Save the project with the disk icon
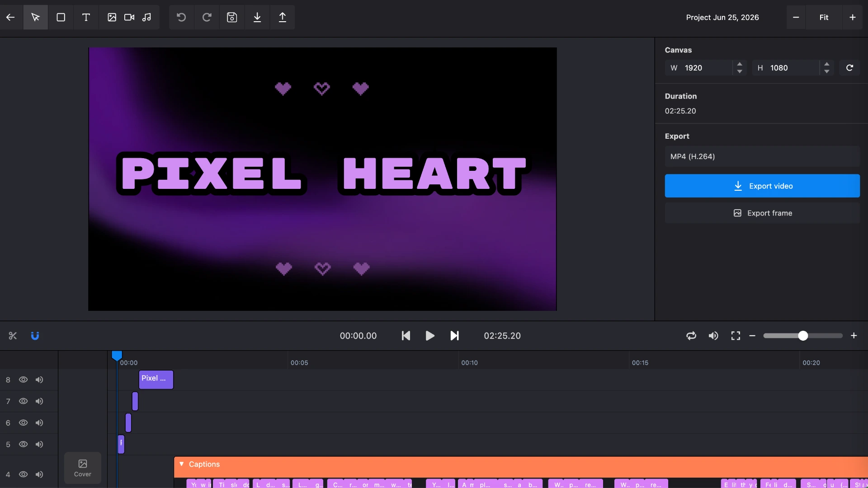 point(232,17)
